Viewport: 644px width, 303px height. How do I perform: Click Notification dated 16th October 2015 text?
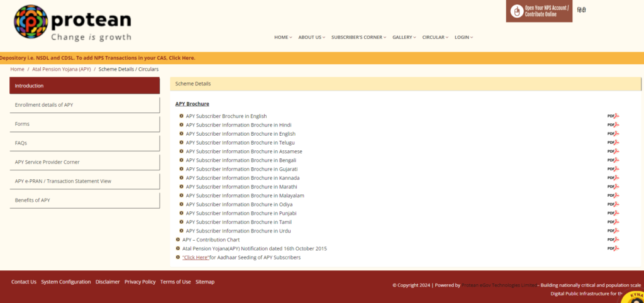coord(255,248)
